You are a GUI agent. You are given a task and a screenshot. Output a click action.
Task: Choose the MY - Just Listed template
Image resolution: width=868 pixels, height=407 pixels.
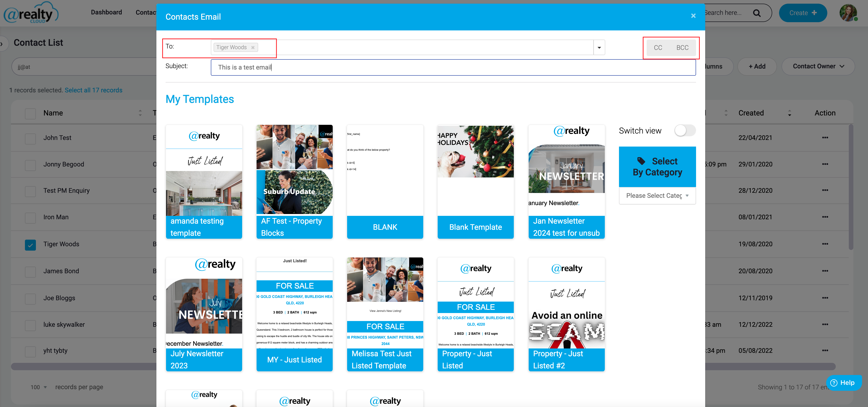point(295,314)
